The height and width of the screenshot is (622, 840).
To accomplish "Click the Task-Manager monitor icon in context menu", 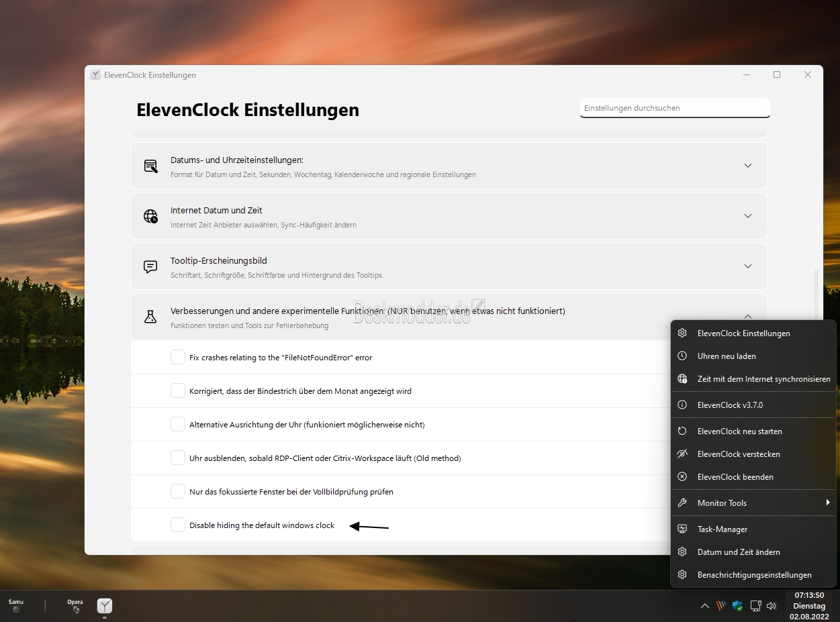I will click(682, 529).
